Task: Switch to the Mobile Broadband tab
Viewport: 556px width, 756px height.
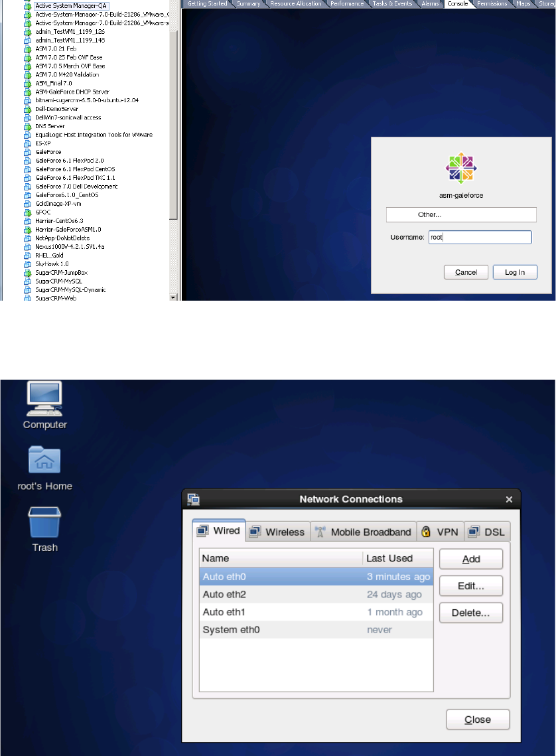Action: coord(364,532)
